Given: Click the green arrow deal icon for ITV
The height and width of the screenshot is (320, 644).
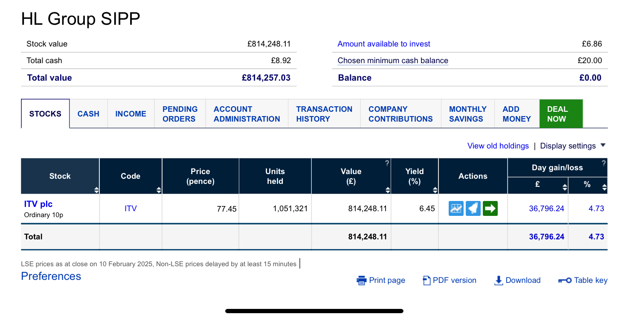Looking at the screenshot, I should pyautogui.click(x=490, y=208).
